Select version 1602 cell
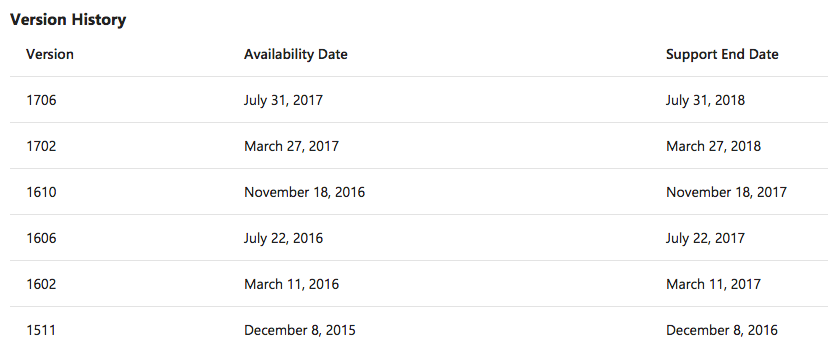The height and width of the screenshot is (361, 828). 41,284
